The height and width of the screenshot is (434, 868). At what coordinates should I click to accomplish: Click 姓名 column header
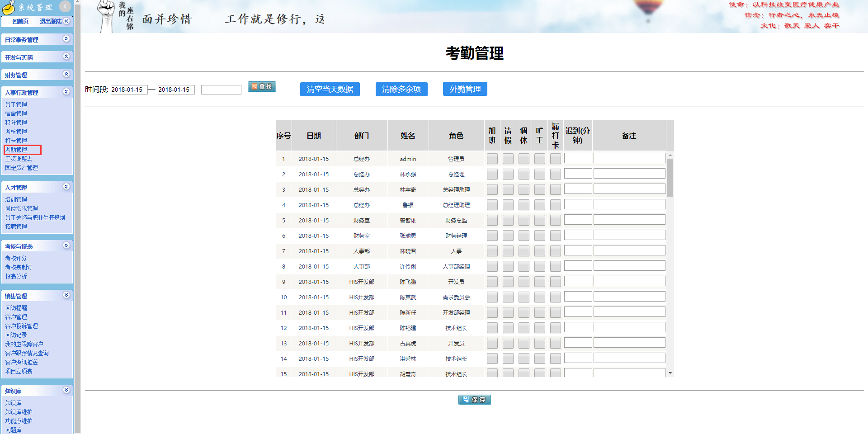(408, 136)
